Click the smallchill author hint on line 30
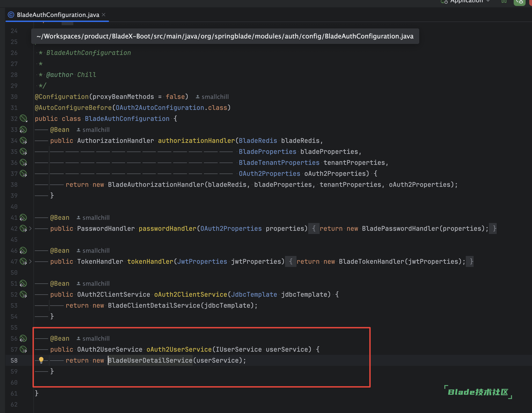Image resolution: width=532 pixels, height=413 pixels. tap(212, 97)
